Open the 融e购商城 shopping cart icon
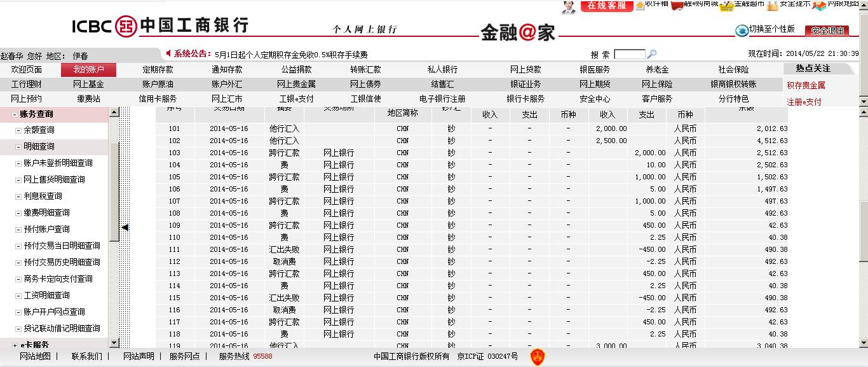The image size is (868, 367). point(677,6)
